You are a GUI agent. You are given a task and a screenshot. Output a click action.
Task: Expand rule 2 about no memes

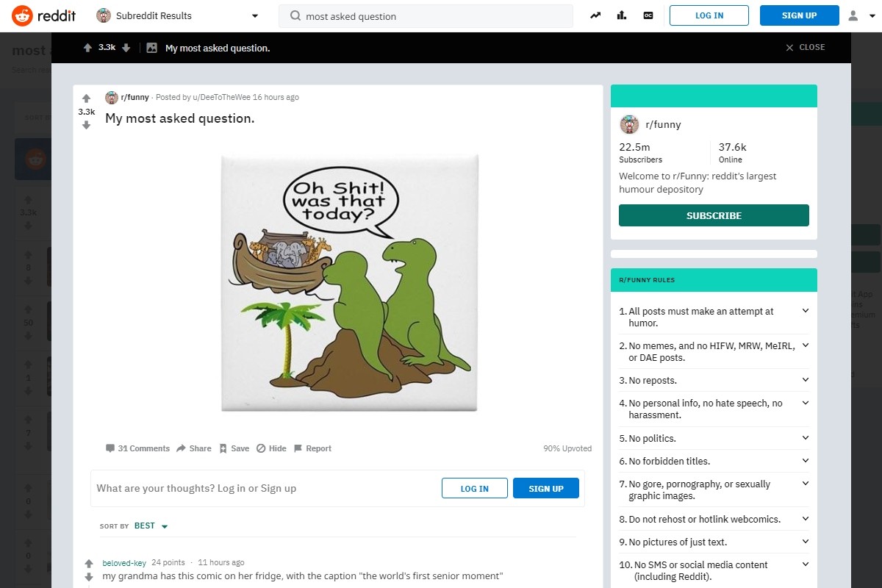pyautogui.click(x=806, y=345)
